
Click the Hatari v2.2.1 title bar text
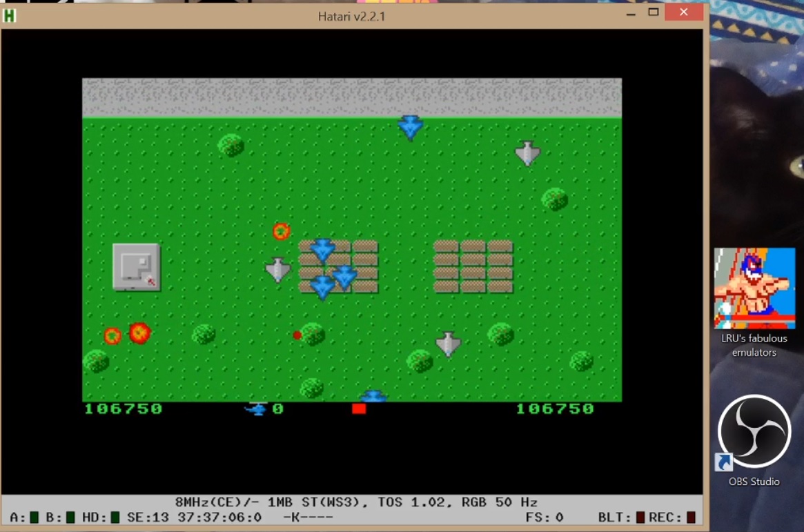click(352, 15)
